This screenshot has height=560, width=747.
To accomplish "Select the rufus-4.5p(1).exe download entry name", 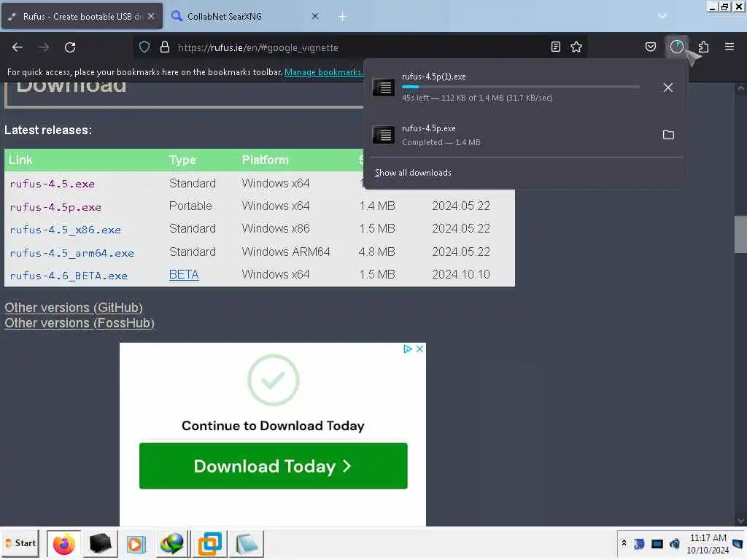I will (x=434, y=77).
